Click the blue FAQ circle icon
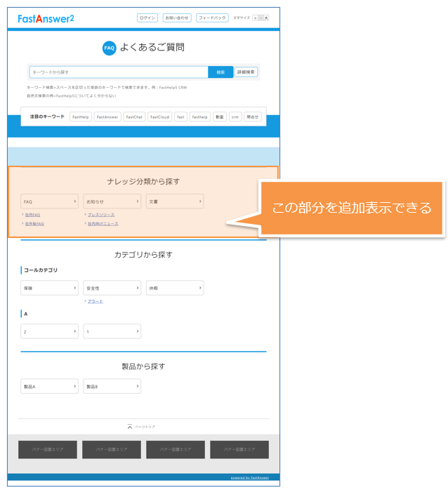The image size is (448, 490). pyautogui.click(x=109, y=48)
